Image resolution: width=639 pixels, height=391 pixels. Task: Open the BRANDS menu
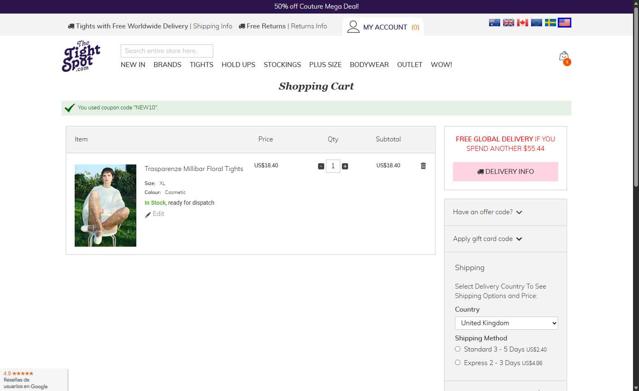tap(167, 65)
